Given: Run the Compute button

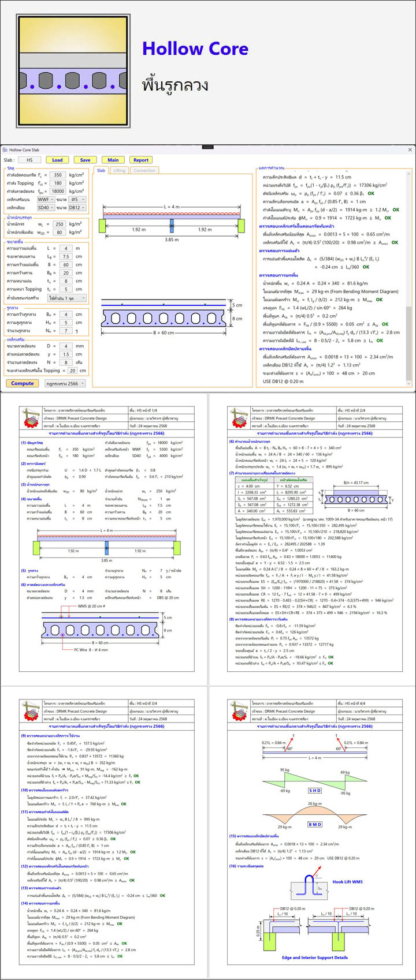Looking at the screenshot, I should click(x=23, y=383).
